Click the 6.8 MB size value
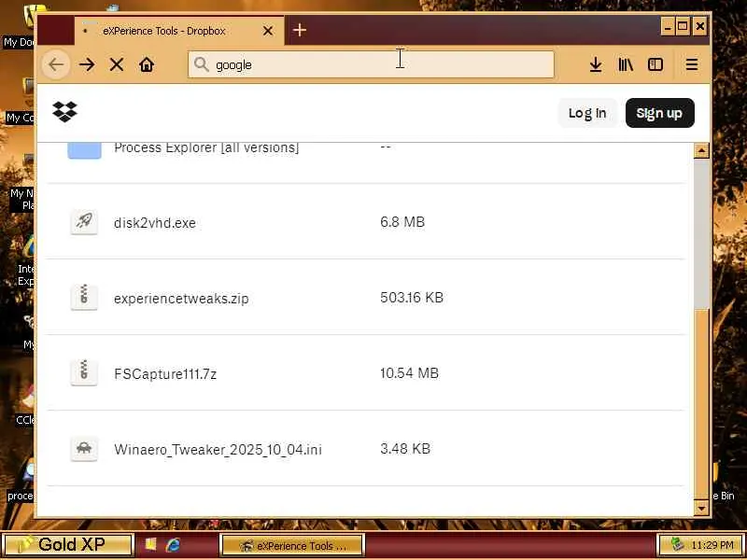Image resolution: width=747 pixels, height=560 pixels. click(x=402, y=222)
